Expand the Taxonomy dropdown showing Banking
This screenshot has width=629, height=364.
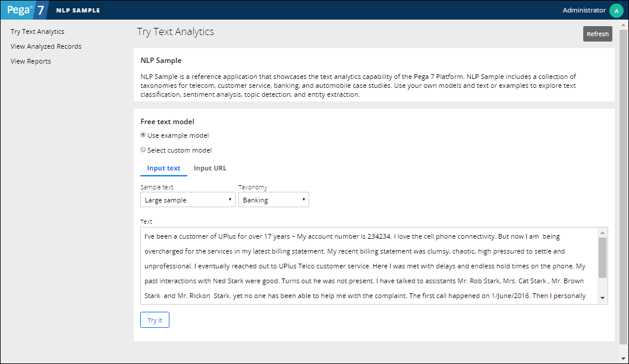273,200
